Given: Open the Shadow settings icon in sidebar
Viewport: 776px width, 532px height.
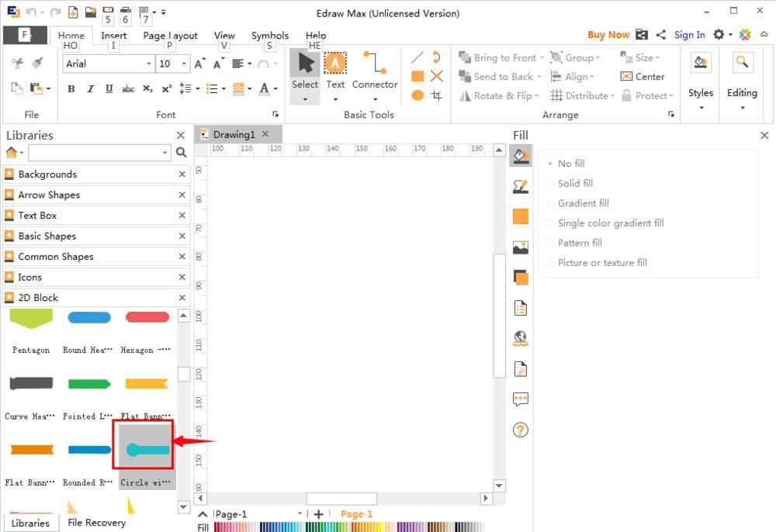Looking at the screenshot, I should (521, 278).
